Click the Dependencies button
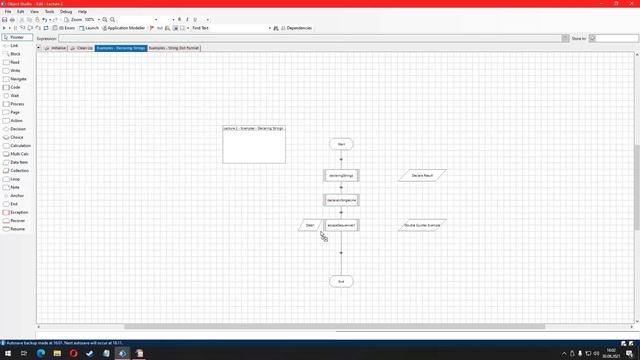The image size is (640, 360). point(296,28)
